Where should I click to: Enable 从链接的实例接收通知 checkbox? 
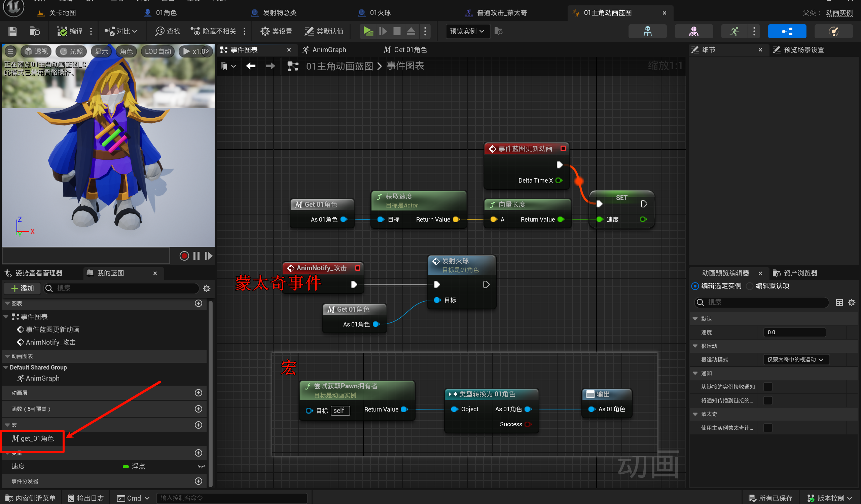pyautogui.click(x=768, y=387)
